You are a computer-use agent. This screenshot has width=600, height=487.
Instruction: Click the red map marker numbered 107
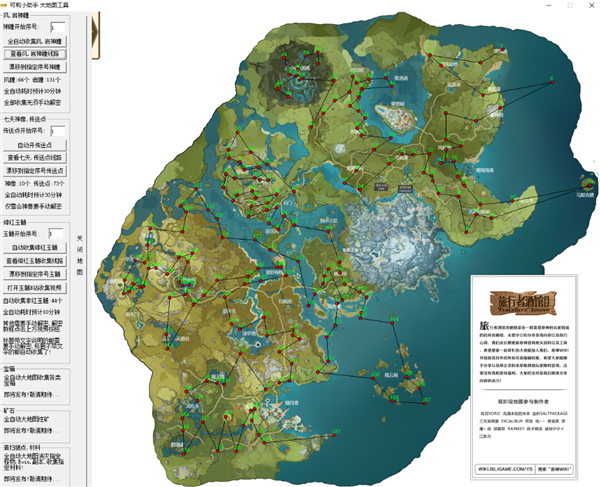coord(424,403)
